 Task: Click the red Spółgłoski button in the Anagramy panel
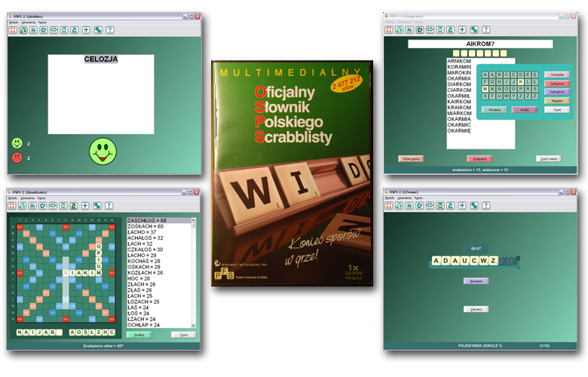557,83
